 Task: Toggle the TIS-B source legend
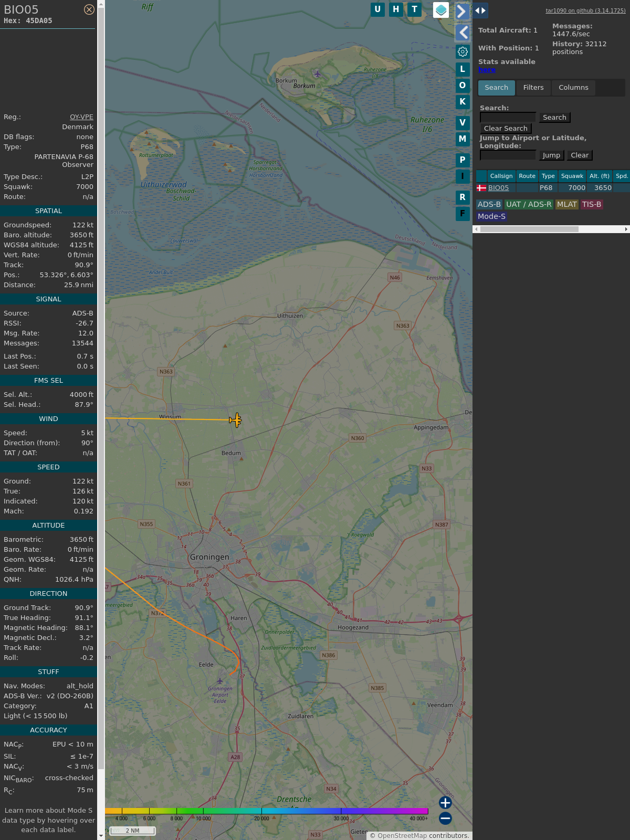point(592,205)
